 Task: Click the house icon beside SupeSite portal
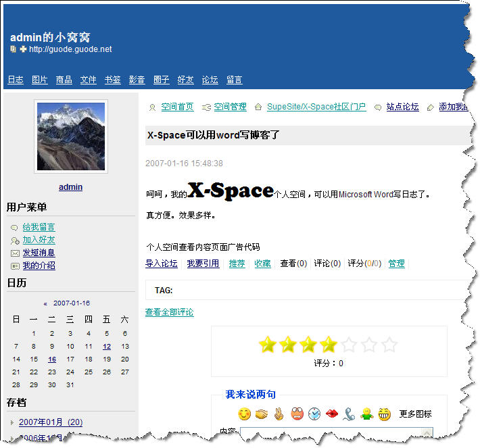(x=258, y=107)
